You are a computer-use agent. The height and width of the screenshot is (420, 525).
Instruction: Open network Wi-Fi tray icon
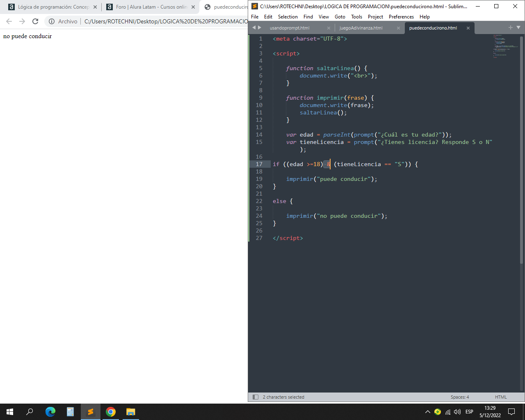[x=447, y=412]
